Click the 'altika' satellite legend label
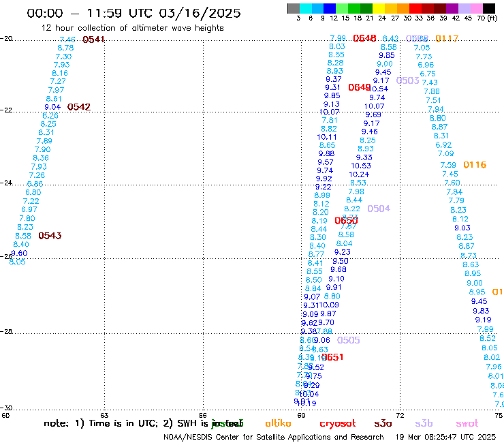 tap(278, 423)
